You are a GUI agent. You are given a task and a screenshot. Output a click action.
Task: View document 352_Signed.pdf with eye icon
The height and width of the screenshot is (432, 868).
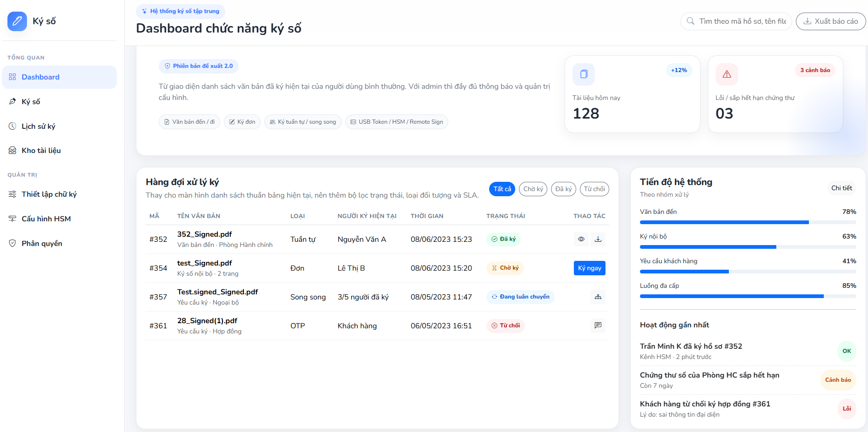click(x=581, y=239)
